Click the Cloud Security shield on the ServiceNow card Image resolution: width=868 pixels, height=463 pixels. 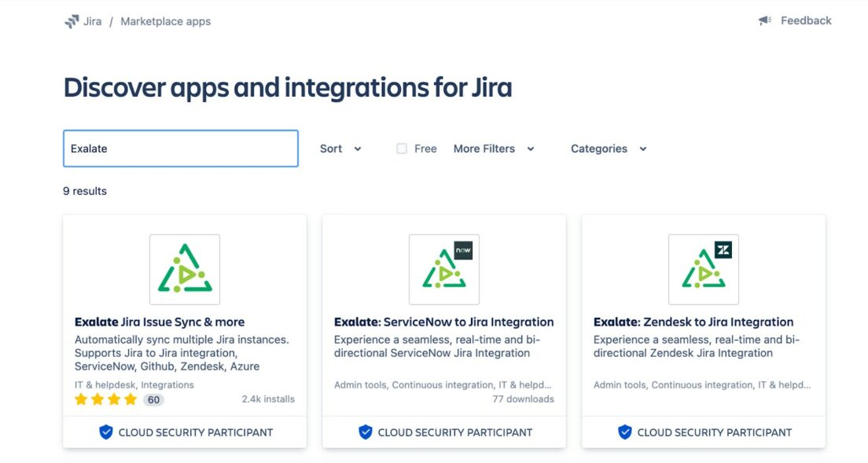coord(365,432)
